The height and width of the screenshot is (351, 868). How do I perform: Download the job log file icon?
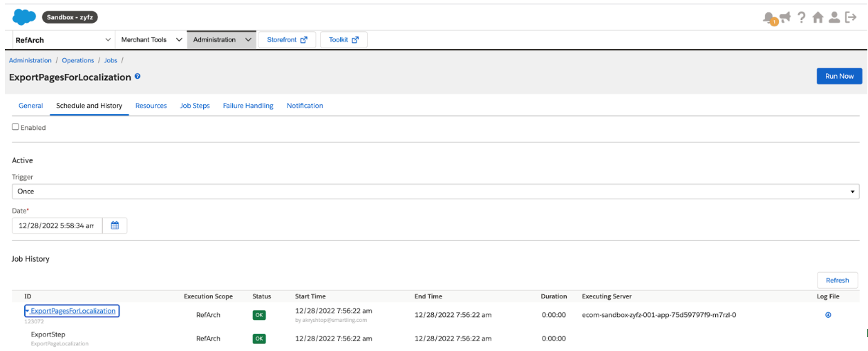click(x=828, y=315)
